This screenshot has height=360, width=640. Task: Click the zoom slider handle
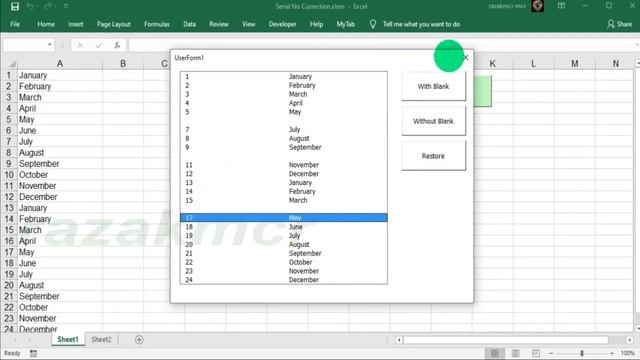(582, 353)
